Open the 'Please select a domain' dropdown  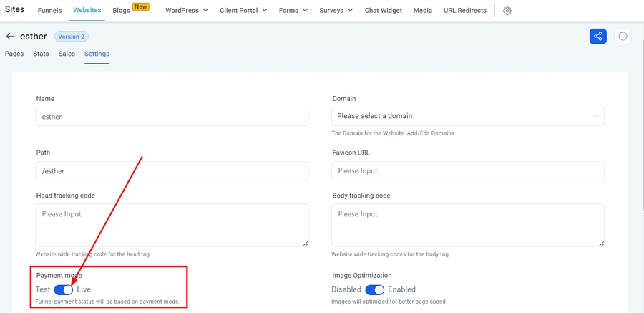click(x=468, y=116)
